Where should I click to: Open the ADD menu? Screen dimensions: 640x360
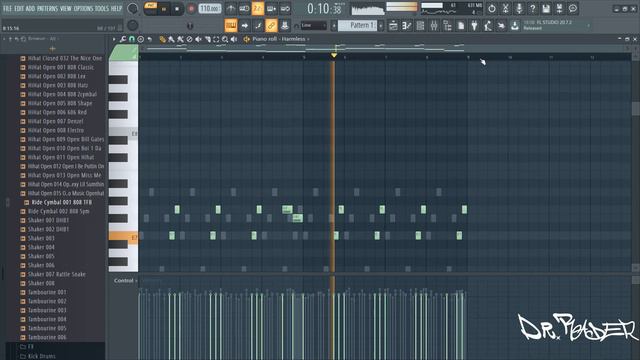[x=30, y=8]
